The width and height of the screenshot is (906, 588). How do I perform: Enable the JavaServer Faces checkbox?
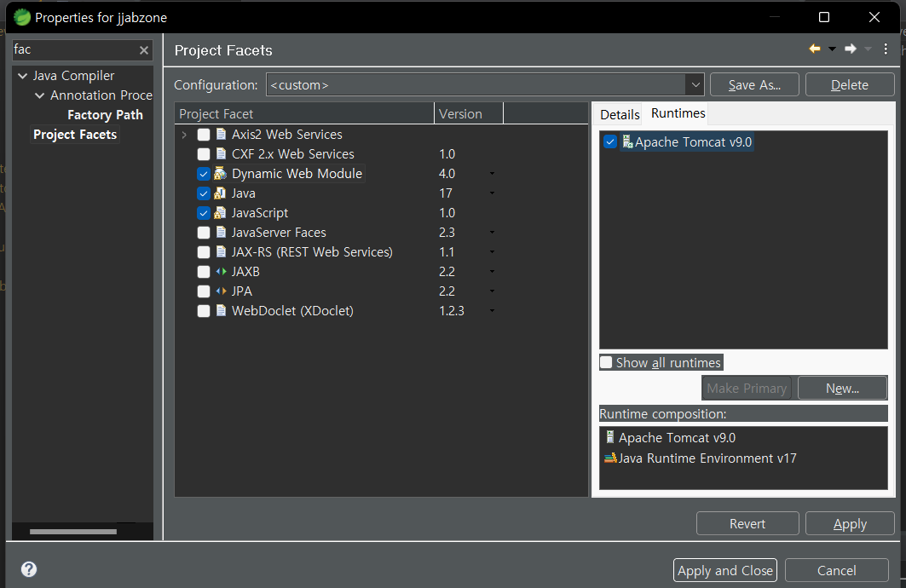(x=204, y=233)
